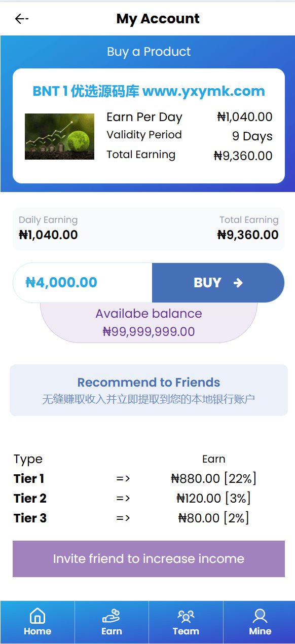
Task: Click the BNT 1 product title
Action: click(x=149, y=91)
